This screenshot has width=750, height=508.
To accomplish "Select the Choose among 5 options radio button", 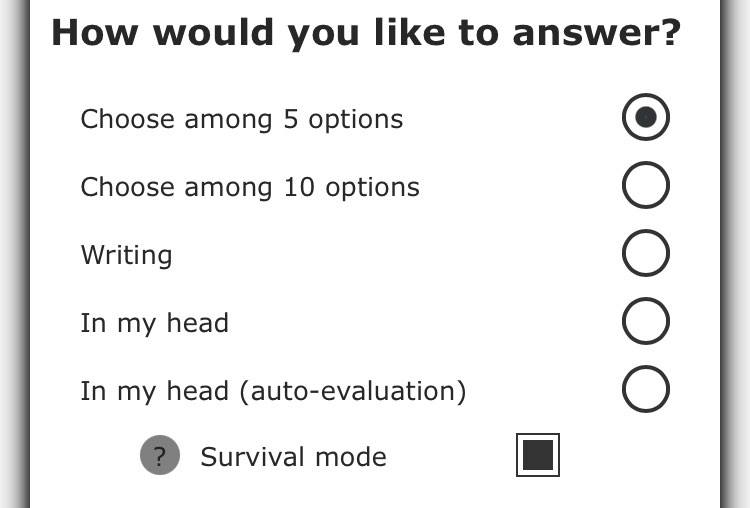I will click(646, 117).
